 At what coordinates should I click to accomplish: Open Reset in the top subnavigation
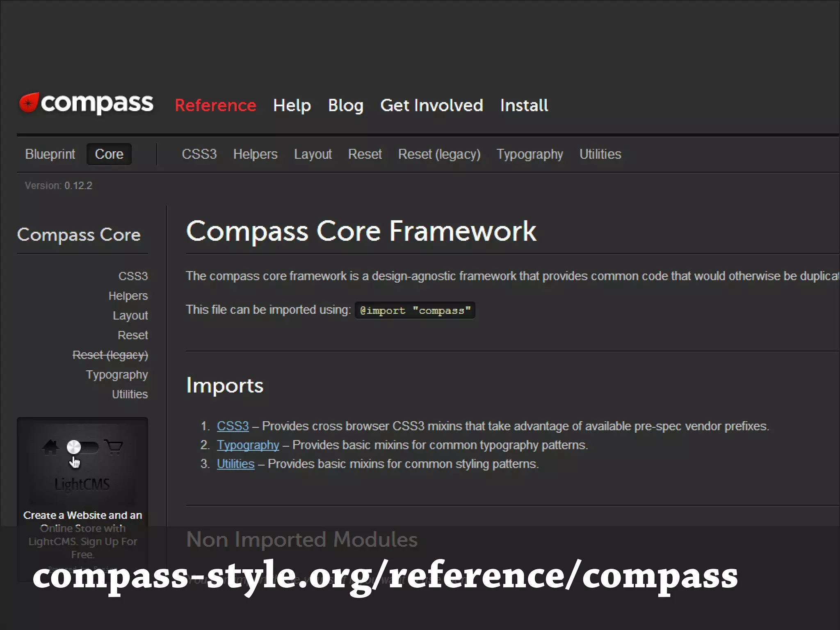pos(365,154)
